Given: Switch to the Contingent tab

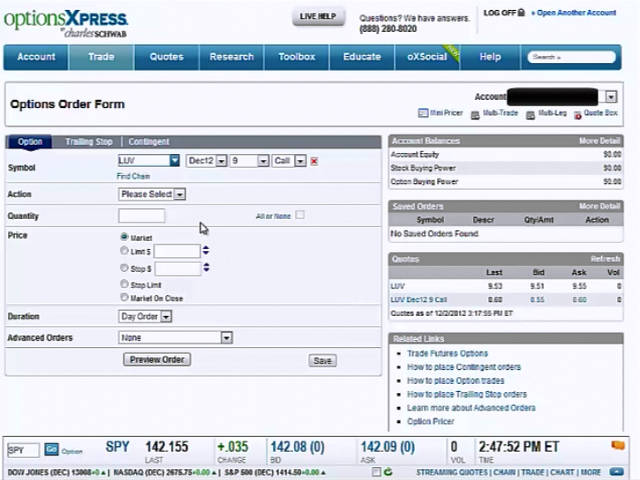Looking at the screenshot, I should [149, 142].
